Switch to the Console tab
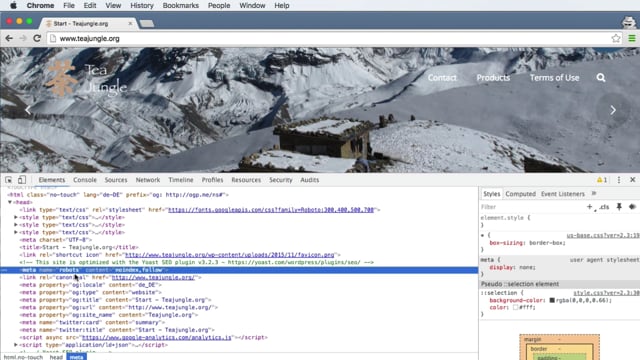Image resolution: width=640 pixels, height=360 pixels. click(x=85, y=180)
